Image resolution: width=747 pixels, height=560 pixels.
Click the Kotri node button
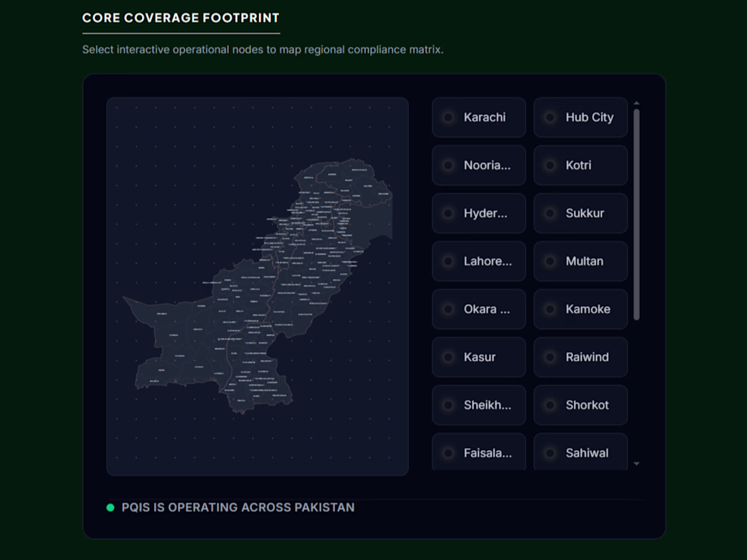point(581,165)
